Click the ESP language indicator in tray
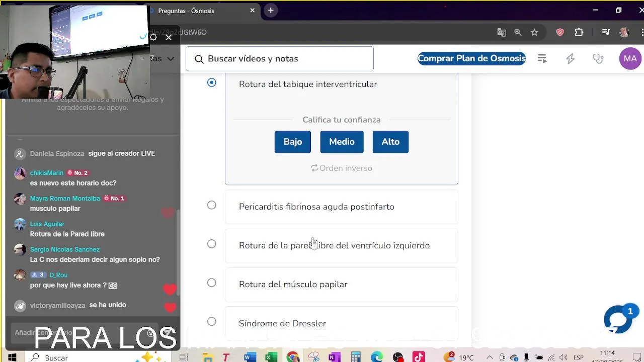This screenshot has height=362, width=644. [x=579, y=357]
